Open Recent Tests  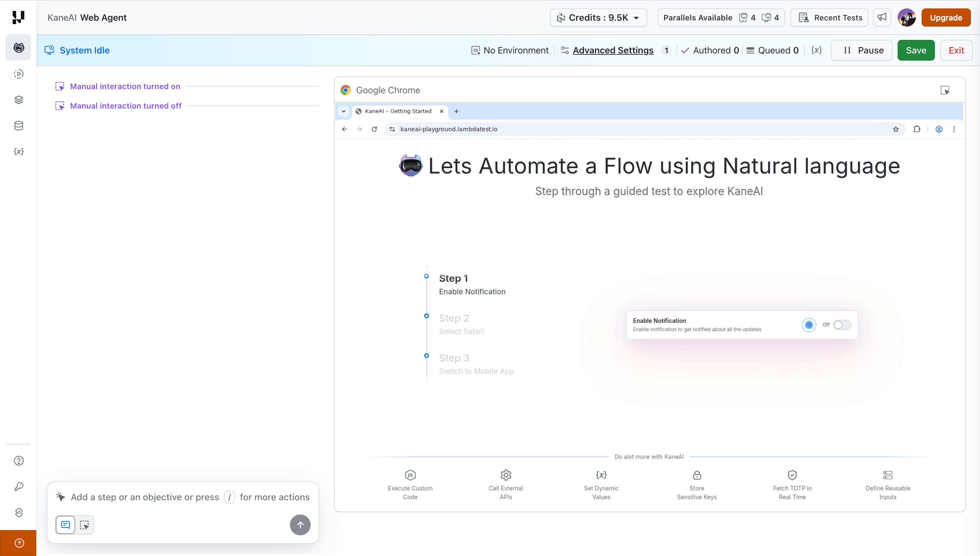829,17
